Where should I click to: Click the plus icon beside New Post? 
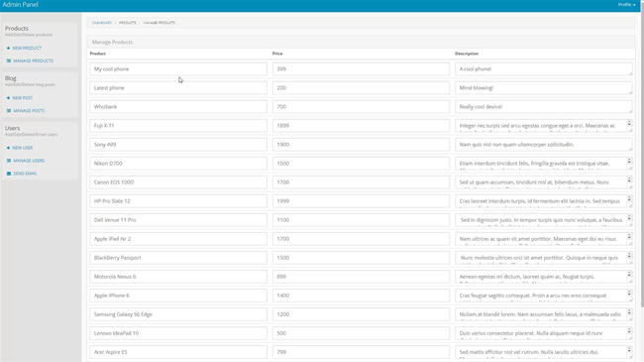[8, 98]
